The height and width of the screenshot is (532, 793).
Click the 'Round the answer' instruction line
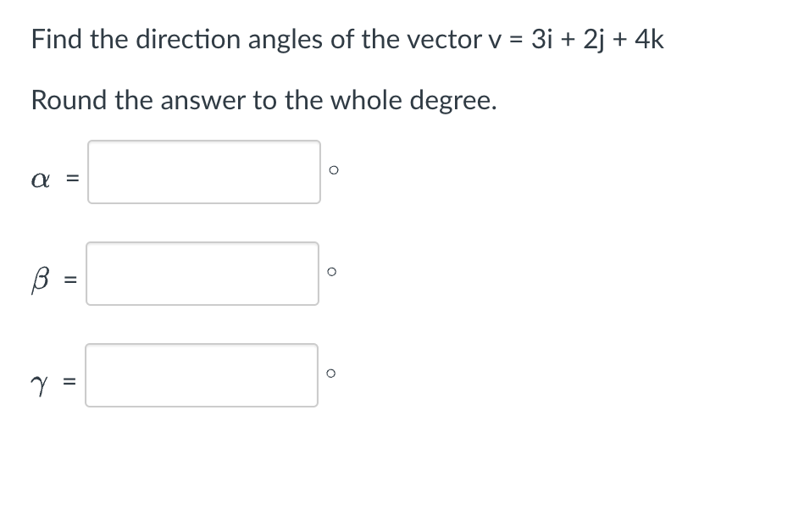[264, 100]
